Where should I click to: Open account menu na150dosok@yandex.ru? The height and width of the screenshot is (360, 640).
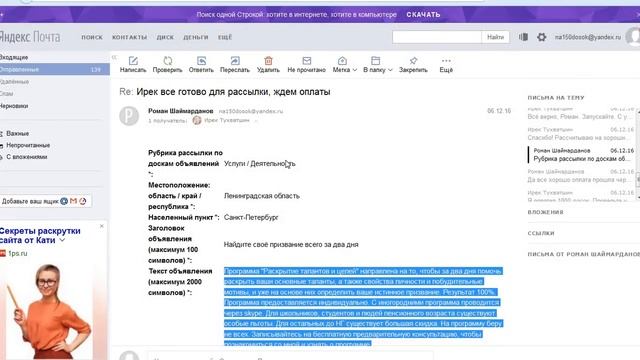[587, 37]
